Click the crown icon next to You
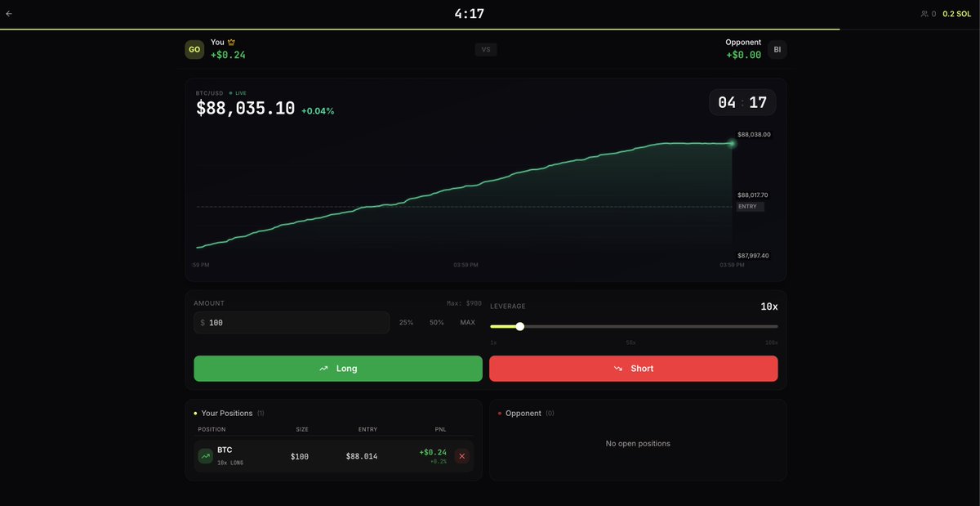 pos(231,42)
